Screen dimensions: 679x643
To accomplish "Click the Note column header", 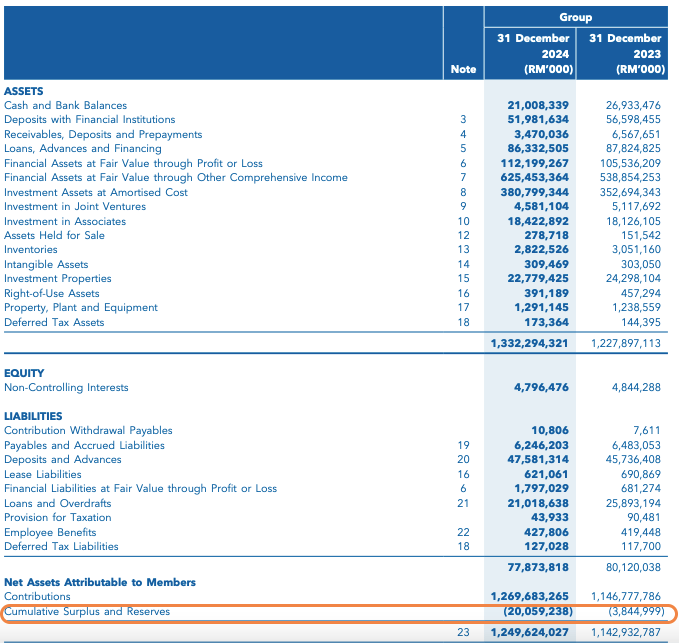I will (x=463, y=69).
